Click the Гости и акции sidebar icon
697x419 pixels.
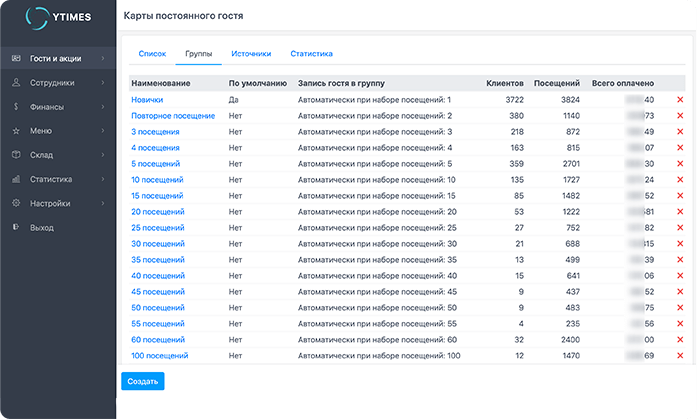pos(16,59)
